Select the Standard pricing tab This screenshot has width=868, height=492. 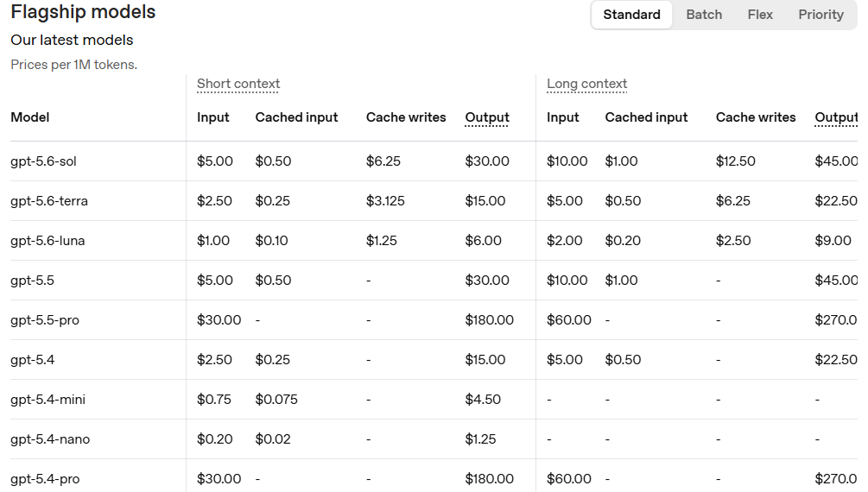pyautogui.click(x=631, y=15)
